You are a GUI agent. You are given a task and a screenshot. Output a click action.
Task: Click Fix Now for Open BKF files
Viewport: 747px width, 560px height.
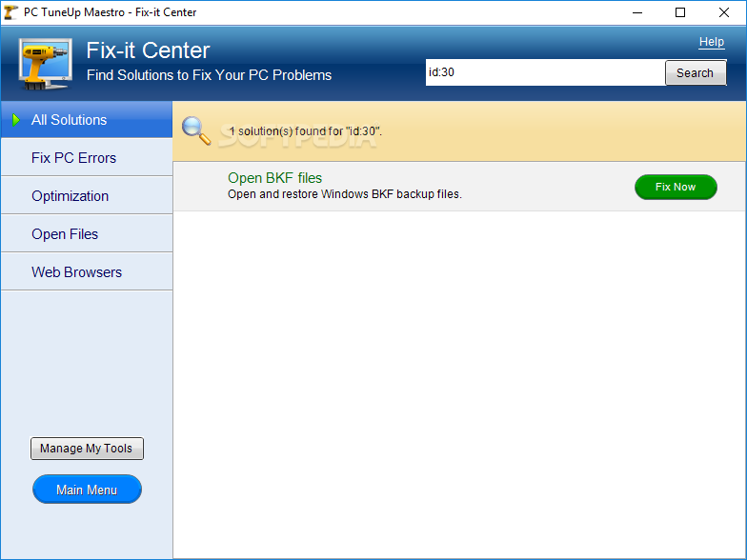(676, 187)
